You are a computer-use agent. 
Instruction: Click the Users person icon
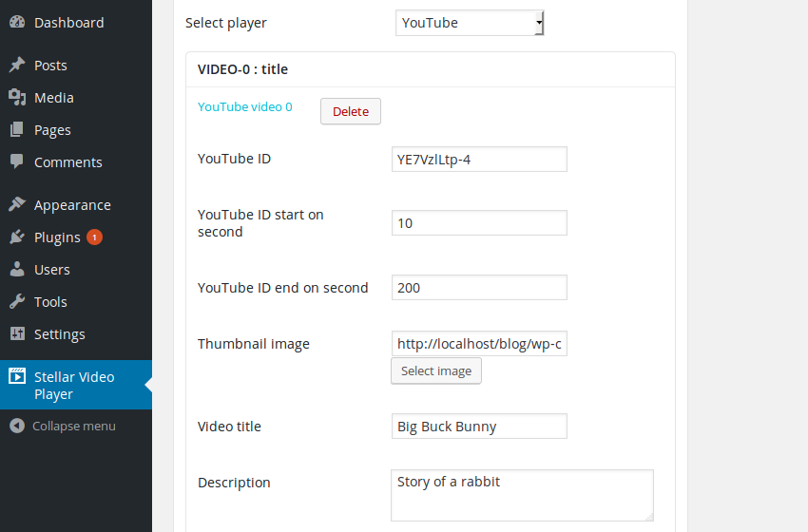click(x=17, y=270)
